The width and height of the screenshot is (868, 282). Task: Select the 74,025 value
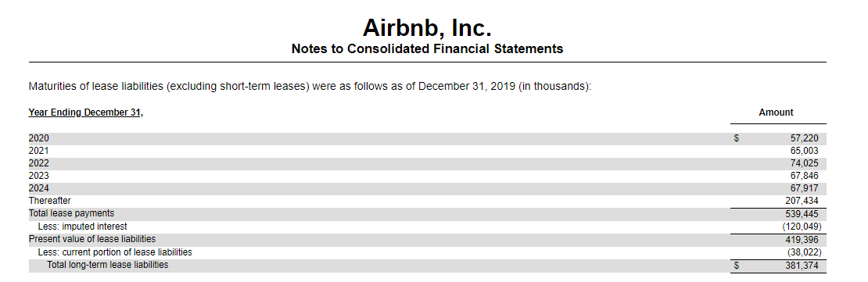[x=804, y=163]
